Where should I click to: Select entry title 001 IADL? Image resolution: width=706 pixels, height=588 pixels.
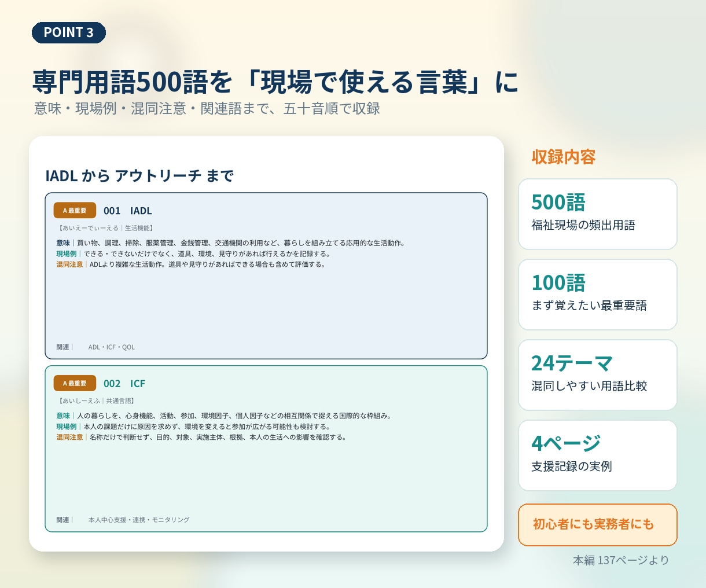128,211
